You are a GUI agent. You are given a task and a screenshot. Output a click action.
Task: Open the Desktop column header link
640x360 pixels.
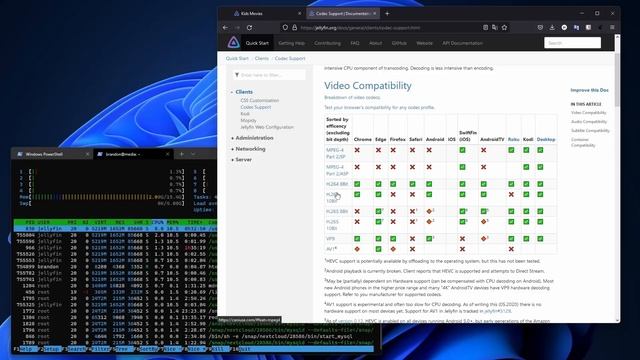(546, 140)
